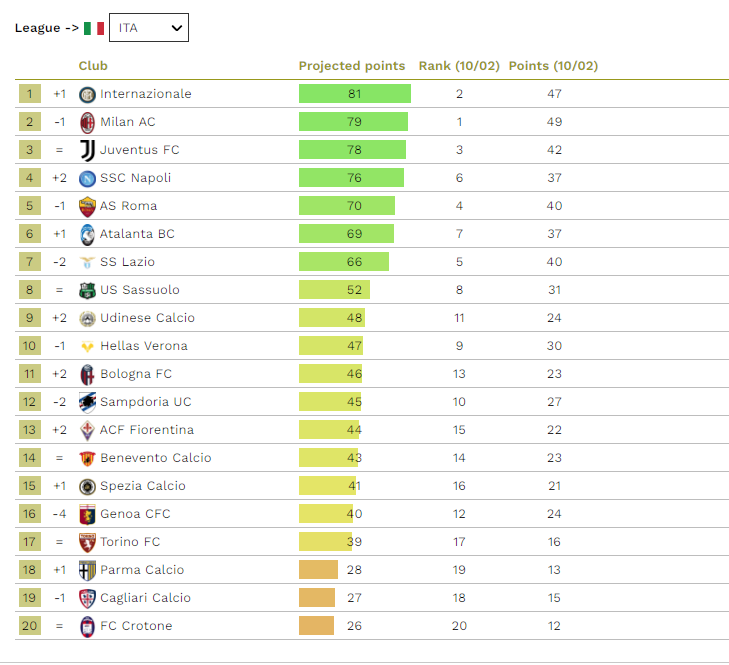This screenshot has width=729, height=665.
Task: Open the ITA league dropdown
Action: [148, 28]
